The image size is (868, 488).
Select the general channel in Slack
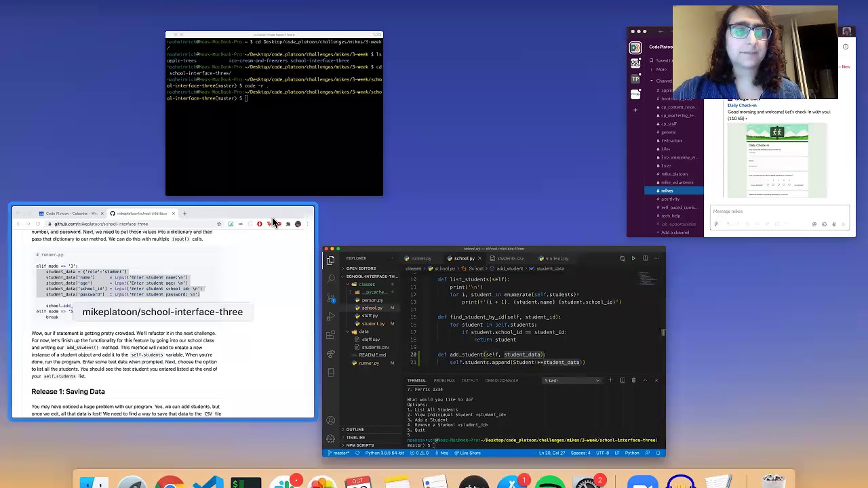(668, 132)
